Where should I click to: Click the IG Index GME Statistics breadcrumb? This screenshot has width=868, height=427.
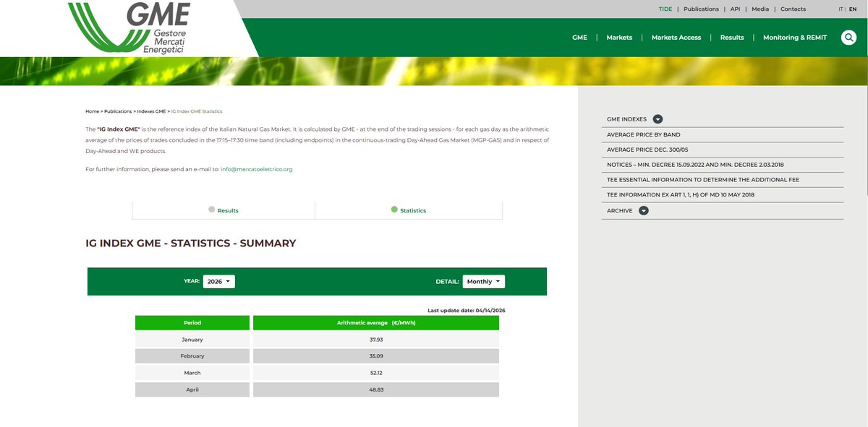(197, 112)
